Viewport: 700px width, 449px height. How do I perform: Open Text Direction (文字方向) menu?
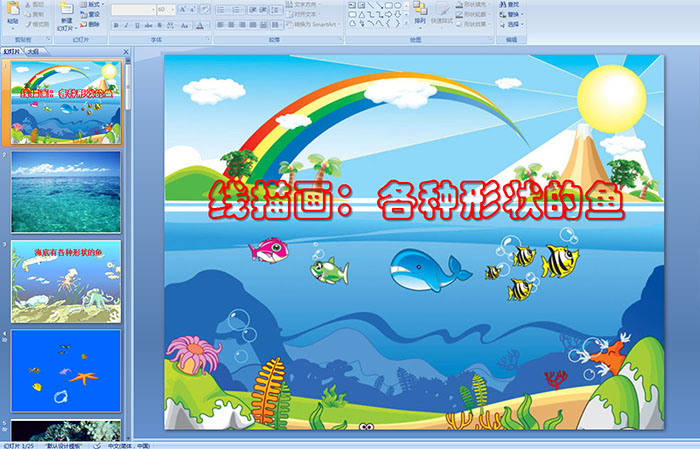pyautogui.click(x=304, y=4)
